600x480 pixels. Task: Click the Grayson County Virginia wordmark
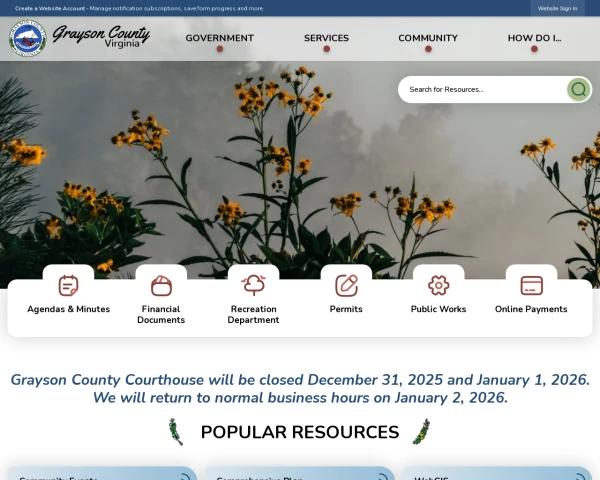[x=101, y=37]
